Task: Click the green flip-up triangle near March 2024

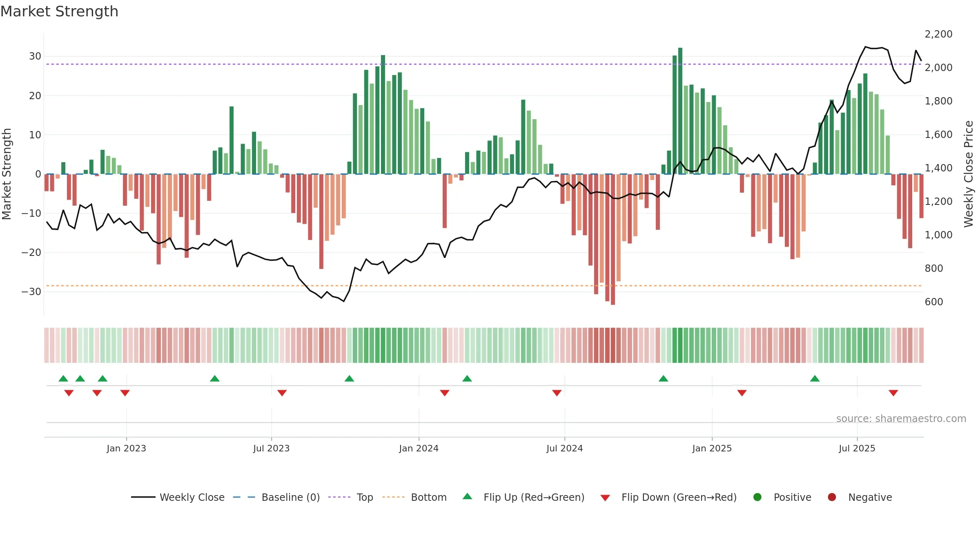Action: click(467, 379)
